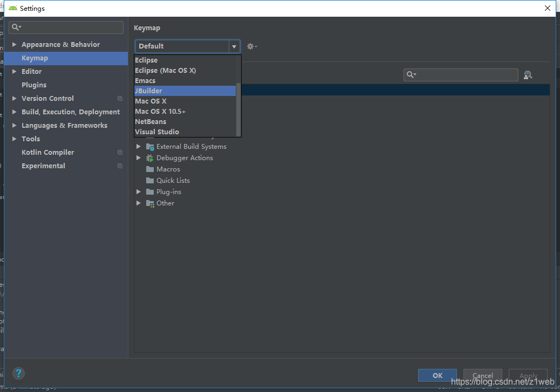
Task: Click the keymap dropdown list scrollbar
Action: [x=238, y=109]
